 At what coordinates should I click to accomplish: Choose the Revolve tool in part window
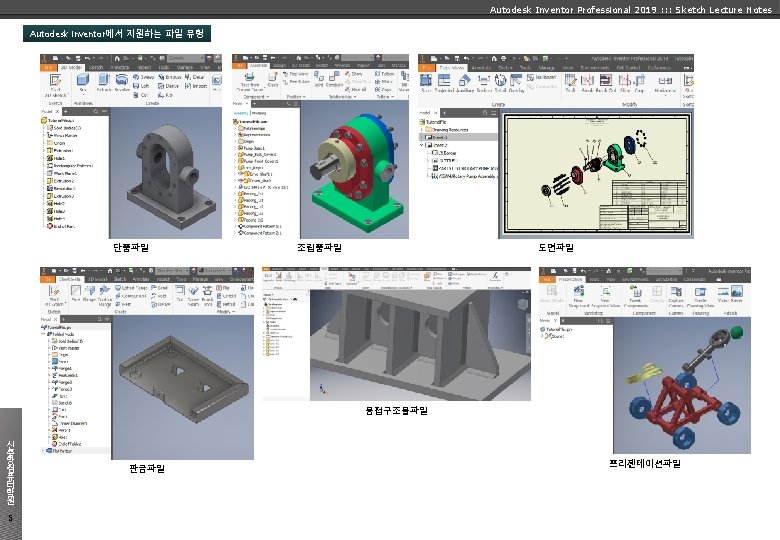pos(122,83)
